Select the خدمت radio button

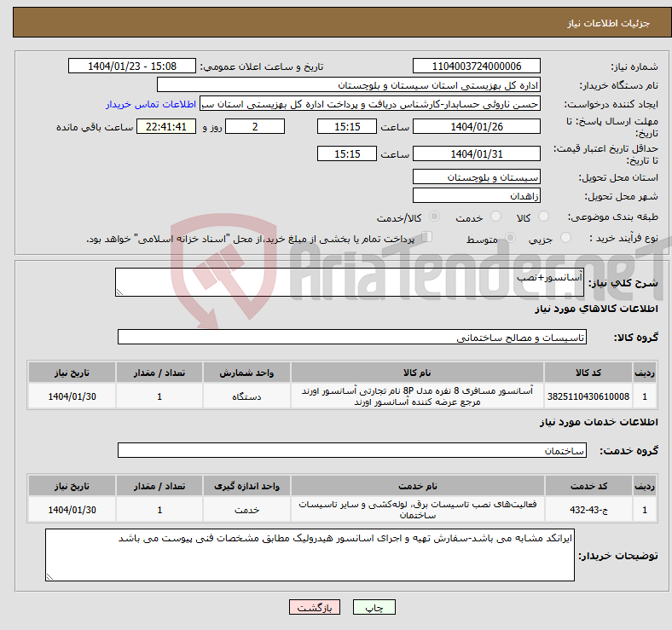[x=495, y=217]
